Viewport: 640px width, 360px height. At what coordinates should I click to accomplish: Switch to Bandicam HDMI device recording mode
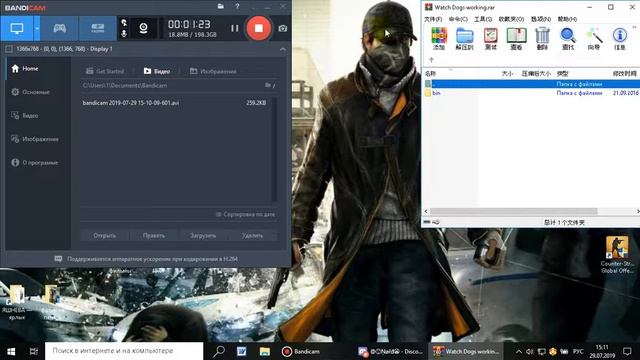[98, 28]
